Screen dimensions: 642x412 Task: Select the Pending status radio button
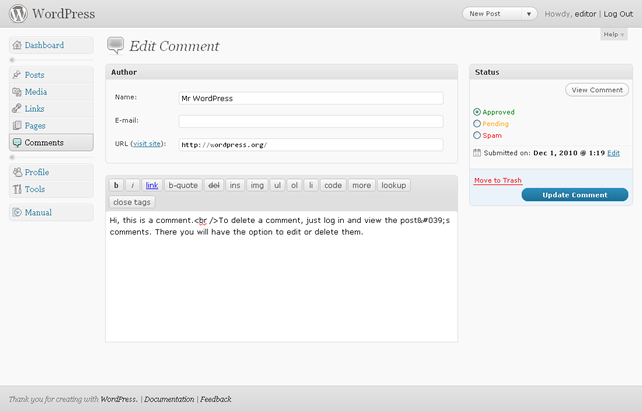[x=477, y=123]
